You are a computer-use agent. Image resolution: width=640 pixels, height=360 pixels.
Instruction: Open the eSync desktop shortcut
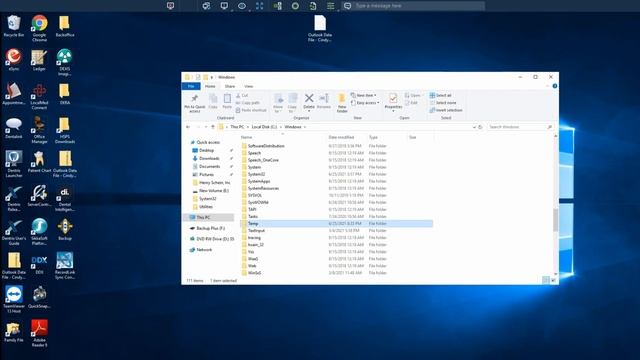(x=13, y=60)
